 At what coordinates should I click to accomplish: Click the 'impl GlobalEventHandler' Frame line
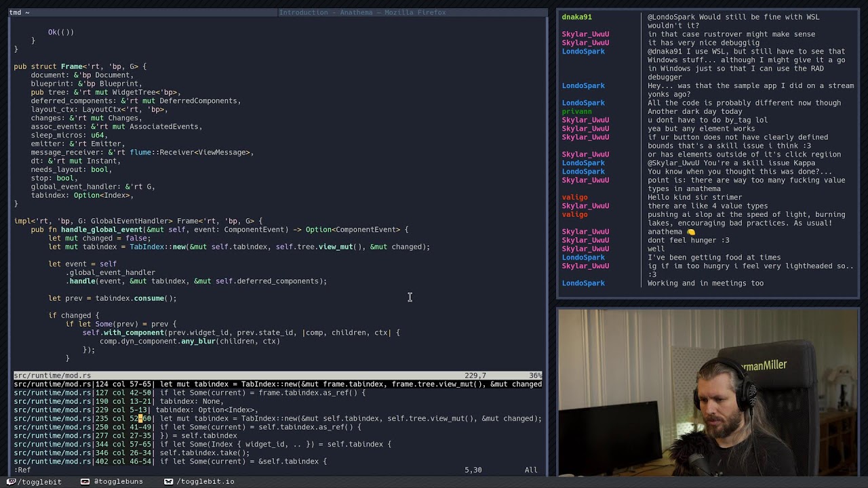[x=138, y=221]
